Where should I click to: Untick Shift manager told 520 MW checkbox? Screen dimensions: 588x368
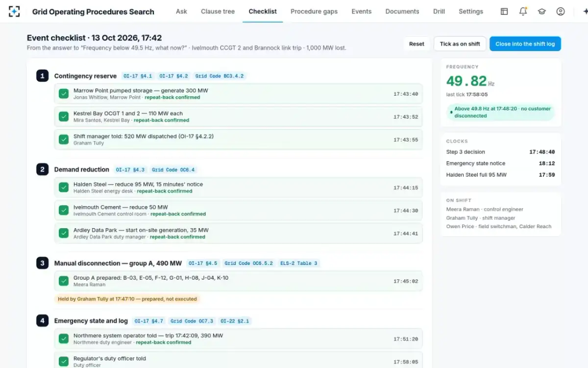point(64,139)
